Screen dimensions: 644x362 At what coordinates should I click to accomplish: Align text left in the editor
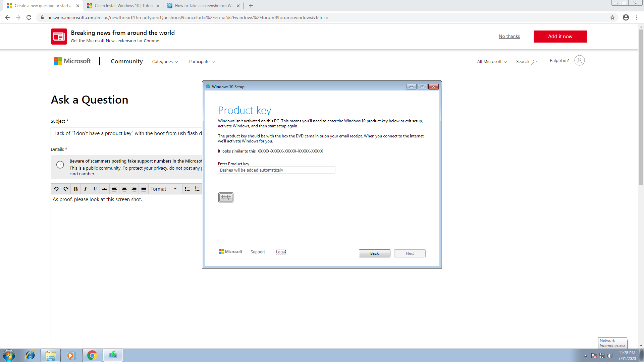tap(114, 189)
